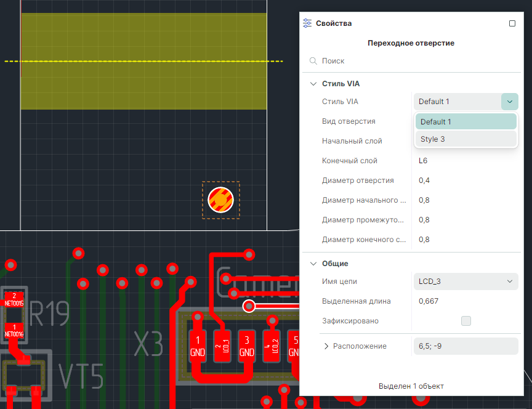Viewport: 532px width, 409px height.
Task: Click the Выделен 1 объект status text
Action: (411, 386)
